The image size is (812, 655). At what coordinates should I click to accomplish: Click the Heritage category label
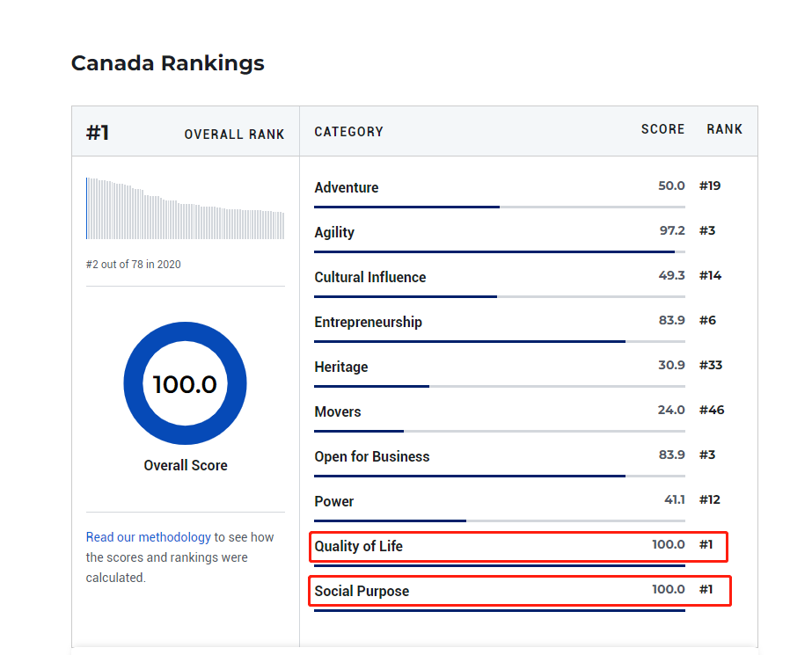(x=341, y=367)
